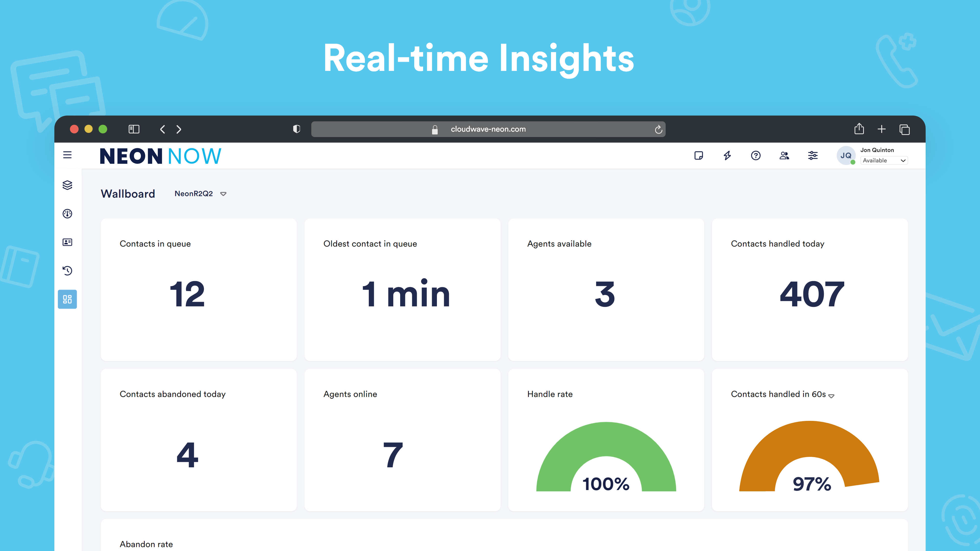Select the agents icon in the header
The height and width of the screenshot is (551, 980).
point(785,156)
